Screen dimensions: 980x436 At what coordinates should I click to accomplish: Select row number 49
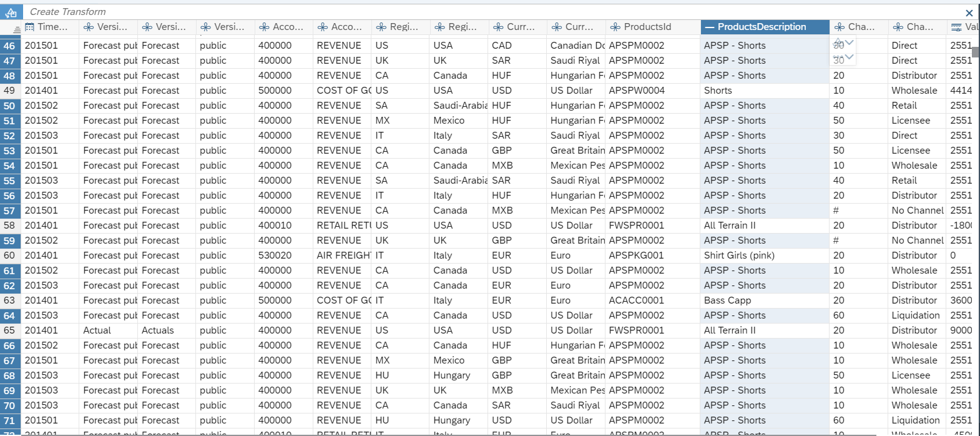(10, 91)
